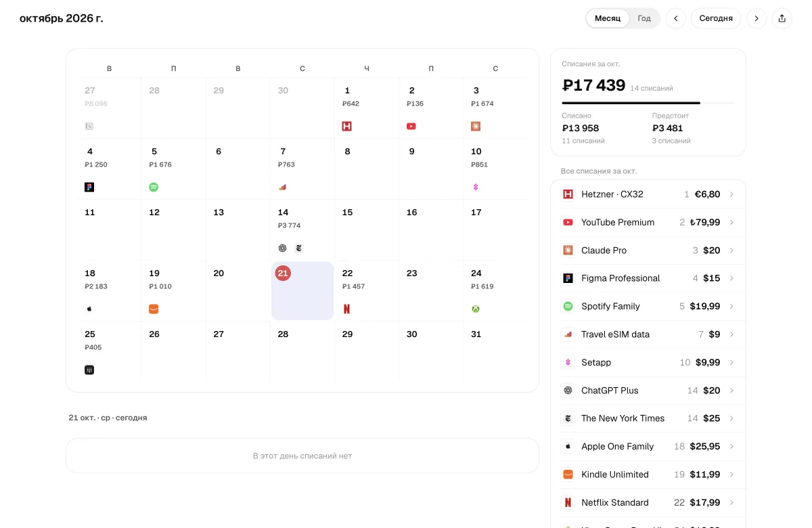Click the New York Times icon on October 14
The width and height of the screenshot is (812, 528).
click(x=299, y=248)
